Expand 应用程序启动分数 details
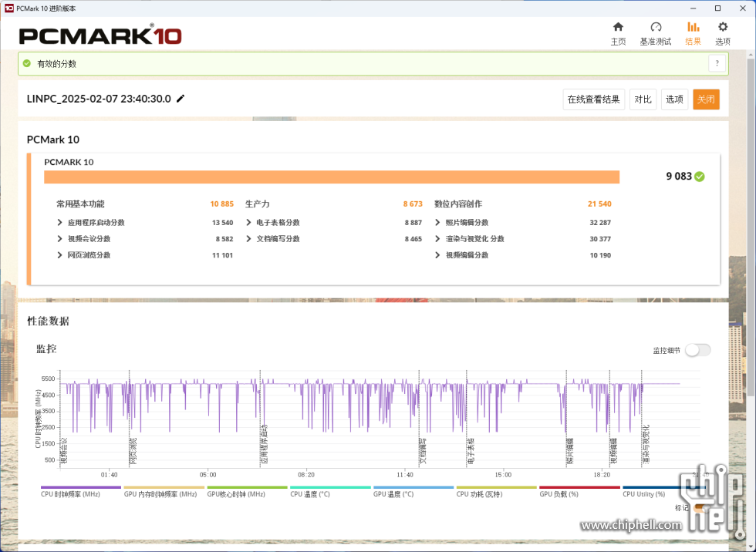 59,223
